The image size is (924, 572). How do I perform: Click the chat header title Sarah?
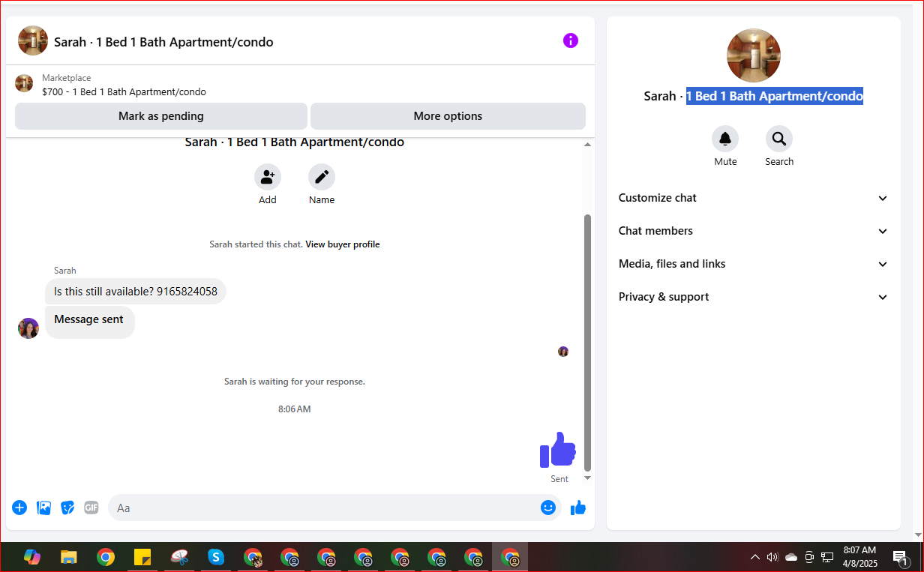click(x=163, y=42)
